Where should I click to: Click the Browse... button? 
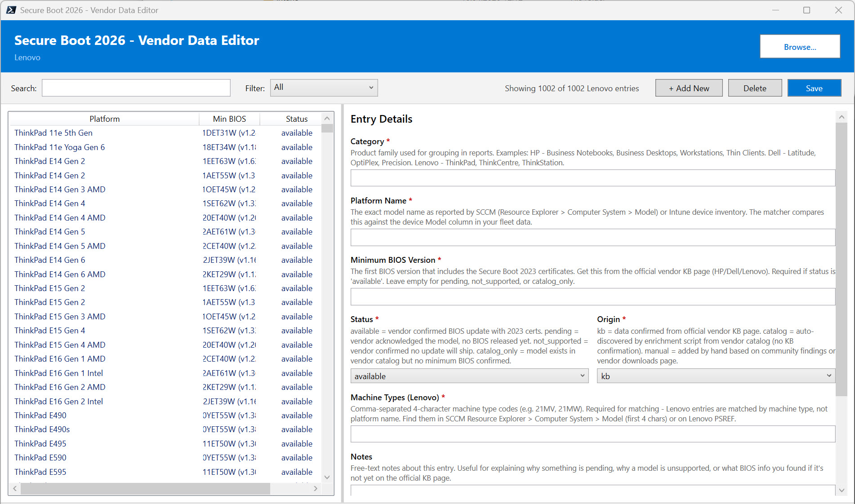coord(800,46)
